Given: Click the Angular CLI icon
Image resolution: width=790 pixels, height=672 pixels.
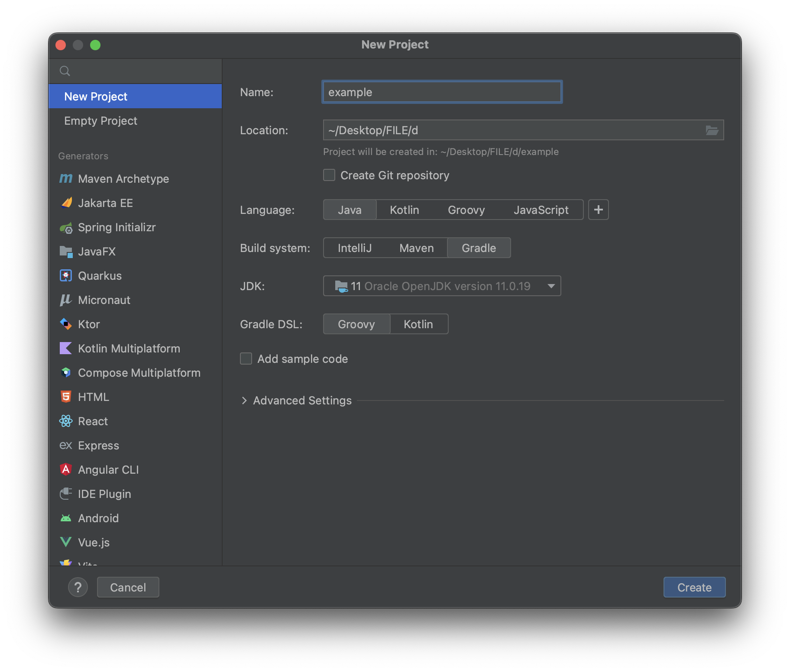Looking at the screenshot, I should click(x=66, y=469).
